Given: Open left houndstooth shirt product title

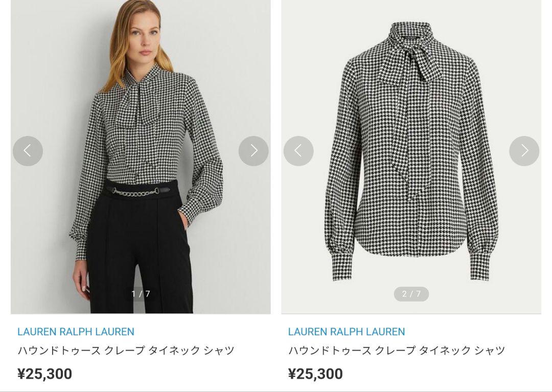Looking at the screenshot, I should (126, 350).
